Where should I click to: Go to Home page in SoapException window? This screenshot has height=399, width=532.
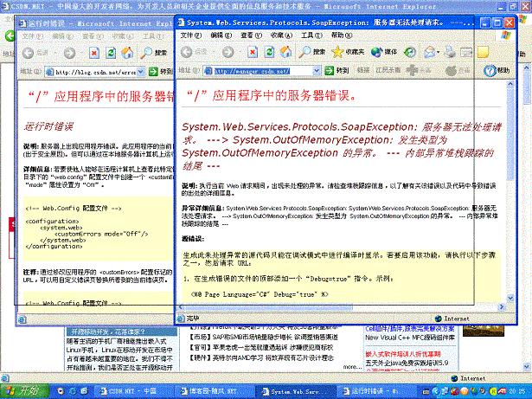coord(285,52)
